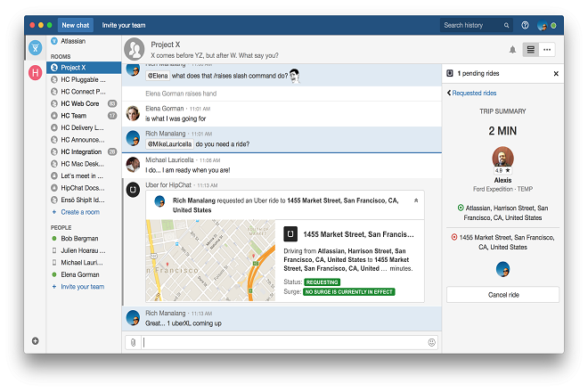
Task: Close the pending rides panel
Action: tap(556, 74)
